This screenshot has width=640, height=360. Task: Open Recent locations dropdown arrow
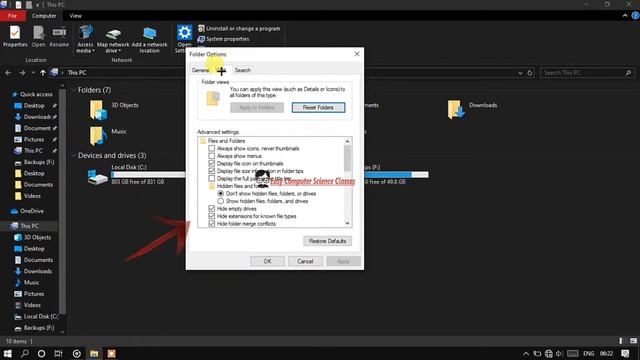(33, 73)
